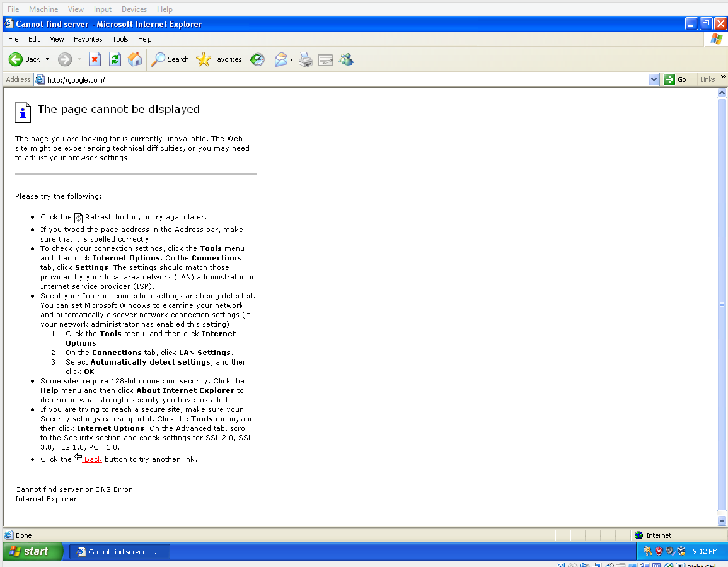Click the page scrollbar down arrow

tap(722, 520)
